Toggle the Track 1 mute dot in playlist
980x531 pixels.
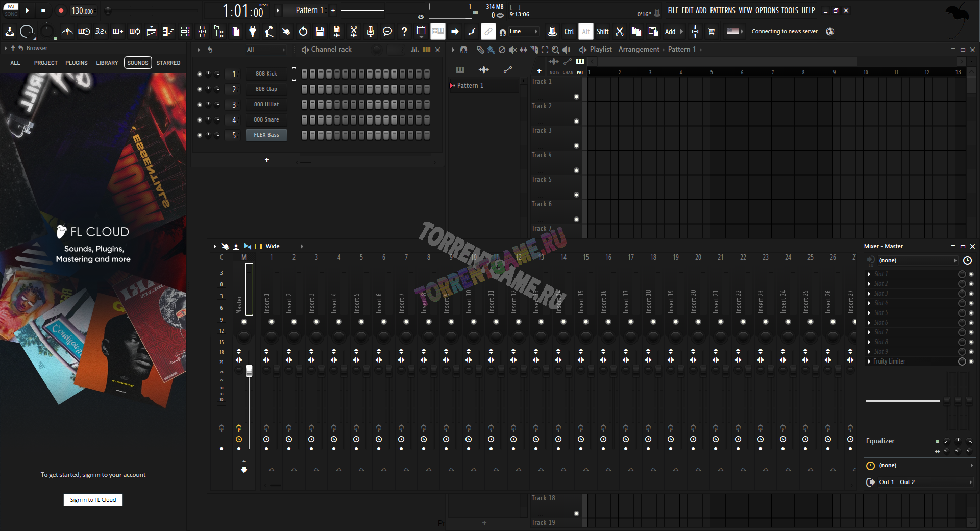pyautogui.click(x=576, y=97)
